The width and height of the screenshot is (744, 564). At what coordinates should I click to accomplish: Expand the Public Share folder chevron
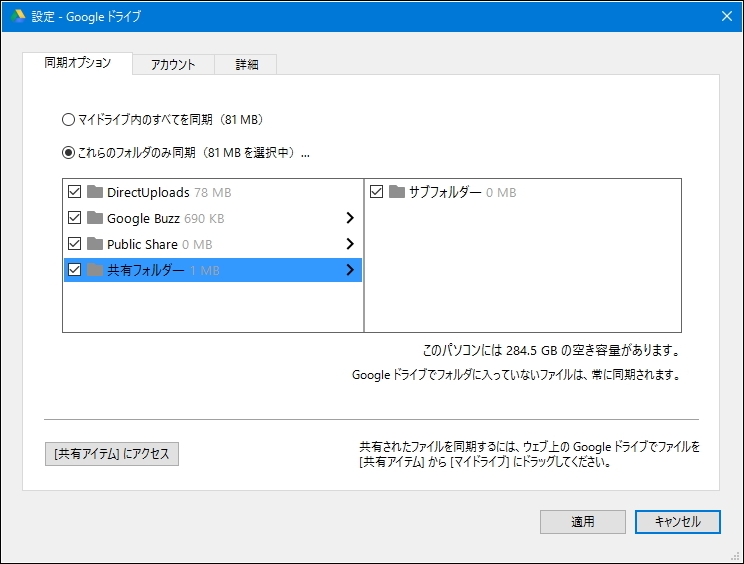(350, 244)
